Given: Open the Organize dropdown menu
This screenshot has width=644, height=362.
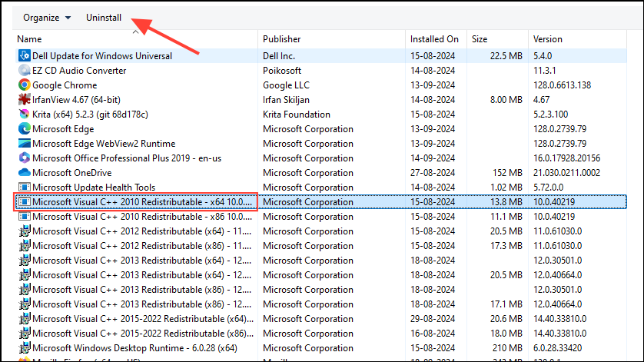Looking at the screenshot, I should click(47, 18).
